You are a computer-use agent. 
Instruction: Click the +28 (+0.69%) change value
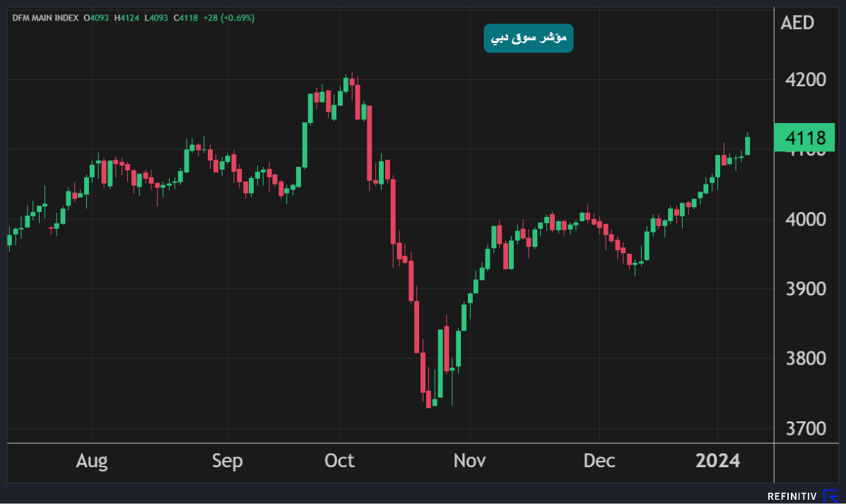click(228, 18)
